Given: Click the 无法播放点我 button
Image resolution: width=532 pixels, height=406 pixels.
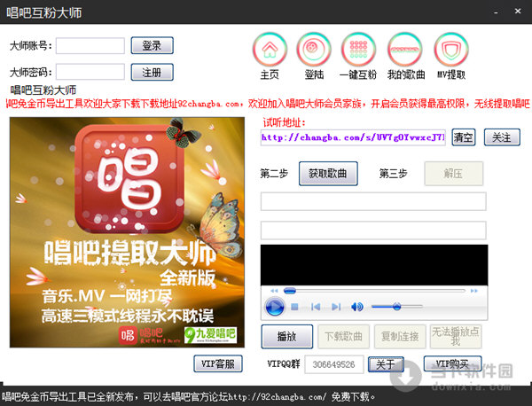Looking at the screenshot, I should 456,337.
